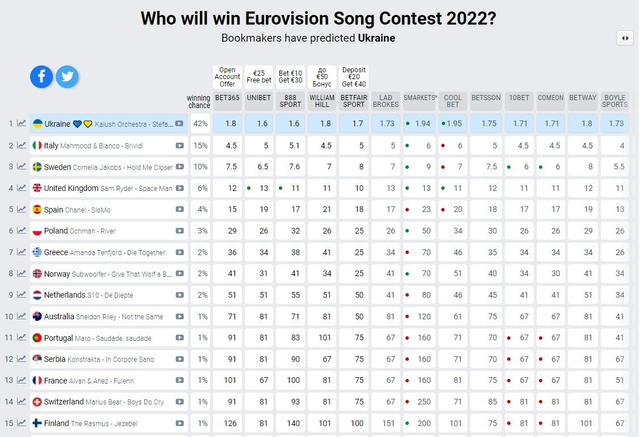The image size is (640, 437).
Task: Show the odds graph icon for Norway
Action: coord(23,273)
